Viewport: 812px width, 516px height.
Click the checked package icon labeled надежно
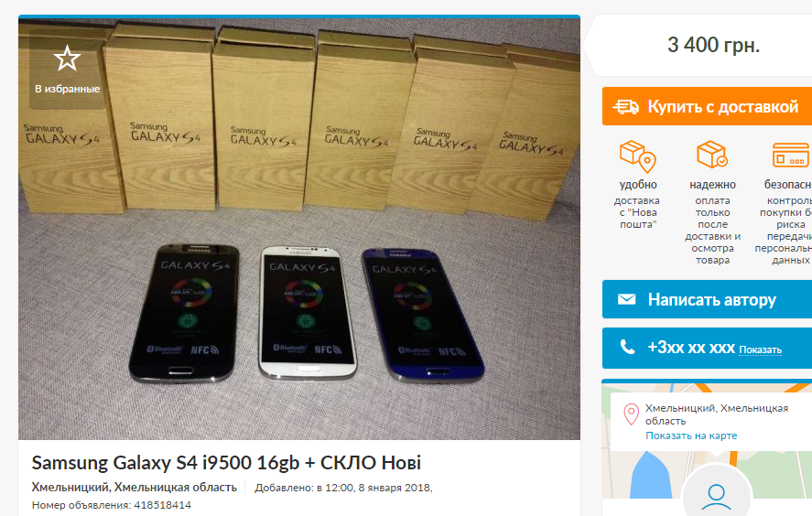pyautogui.click(x=712, y=155)
